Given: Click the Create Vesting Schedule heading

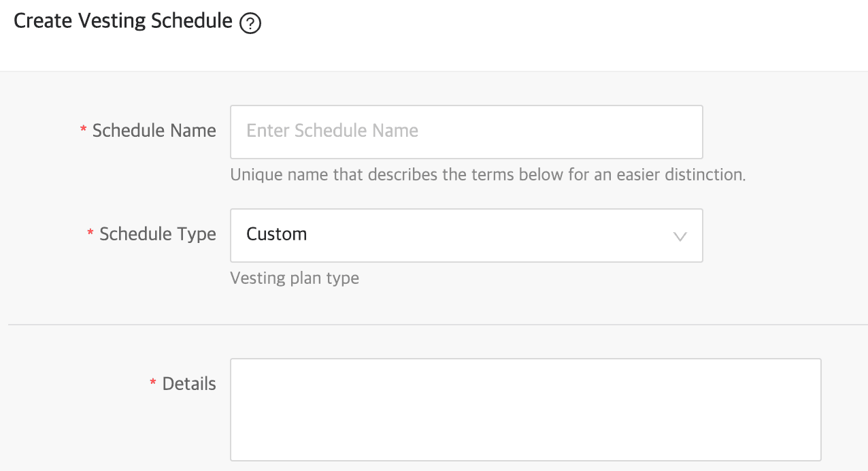Looking at the screenshot, I should click(x=122, y=20).
